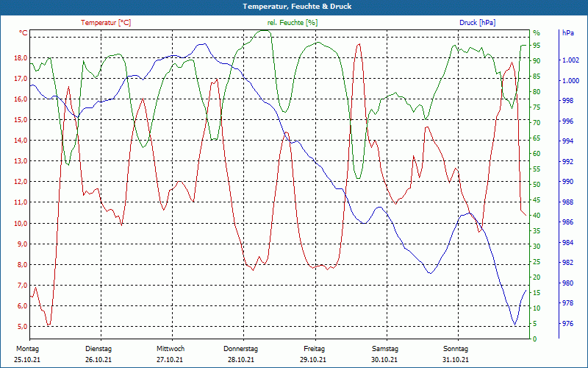Click the '982' pressure axis value
Screen dimensions: 588x368
(567, 263)
